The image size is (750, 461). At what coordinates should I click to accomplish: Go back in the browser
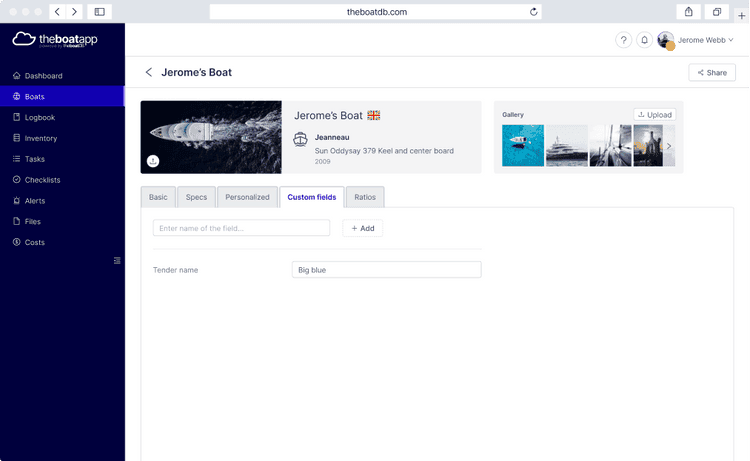[57, 12]
